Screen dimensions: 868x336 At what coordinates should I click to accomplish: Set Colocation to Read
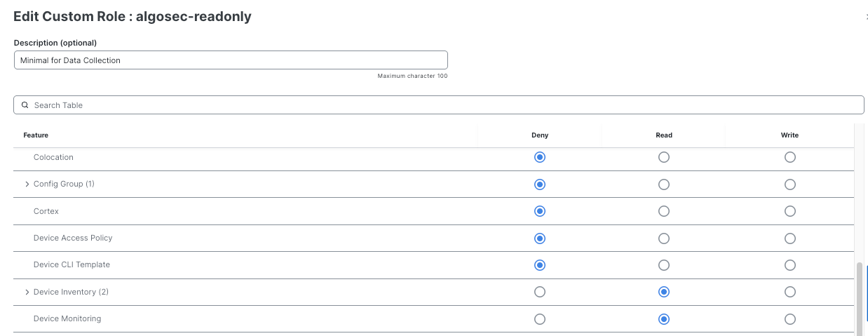click(663, 158)
